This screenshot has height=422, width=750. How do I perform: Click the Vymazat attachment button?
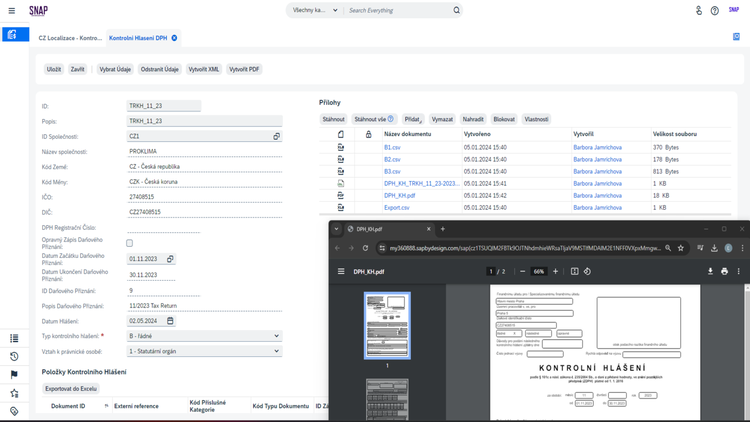(442, 119)
